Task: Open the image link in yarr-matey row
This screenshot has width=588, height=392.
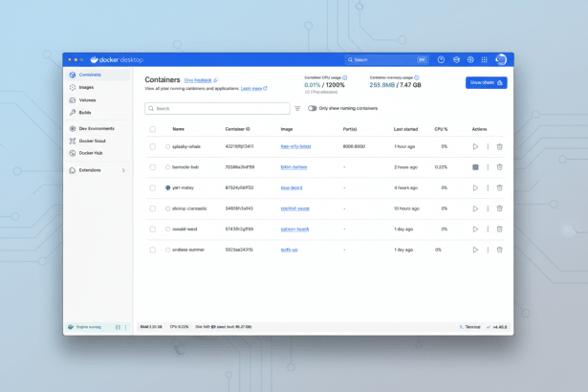Action: 292,188
